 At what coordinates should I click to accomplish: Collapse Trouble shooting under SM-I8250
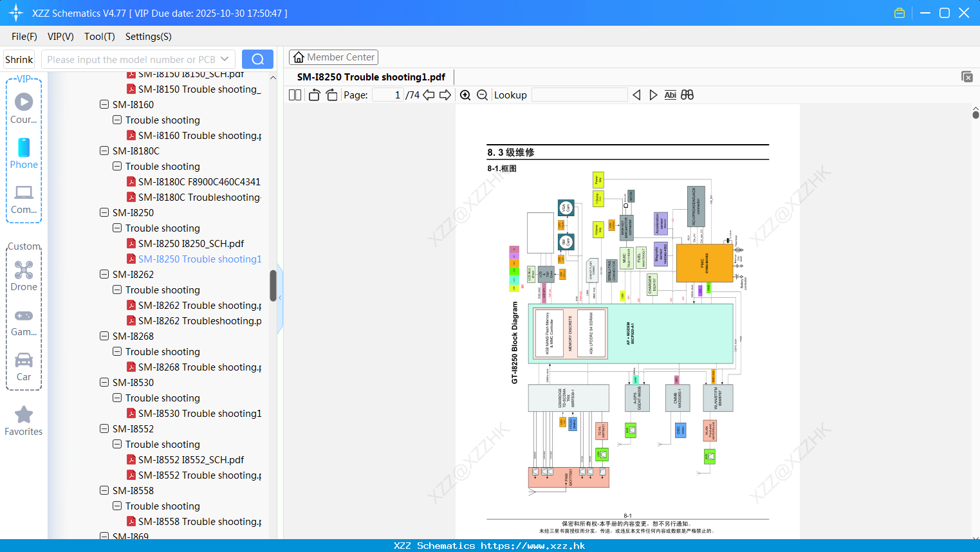point(117,228)
